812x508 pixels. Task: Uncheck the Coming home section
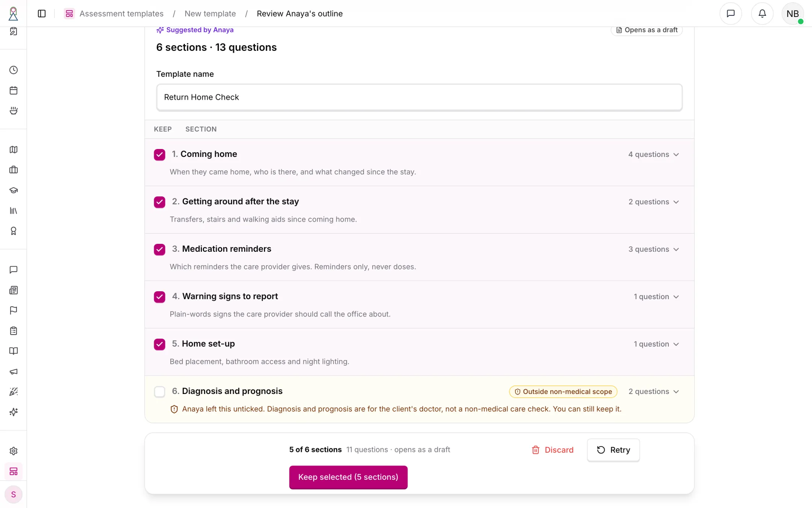(159, 155)
